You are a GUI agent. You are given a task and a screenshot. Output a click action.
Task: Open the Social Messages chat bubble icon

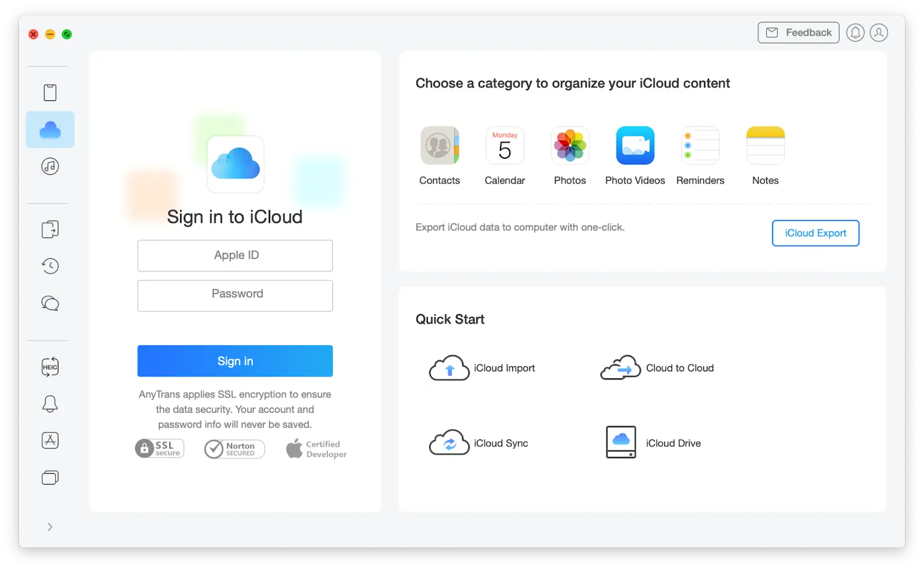(50, 303)
